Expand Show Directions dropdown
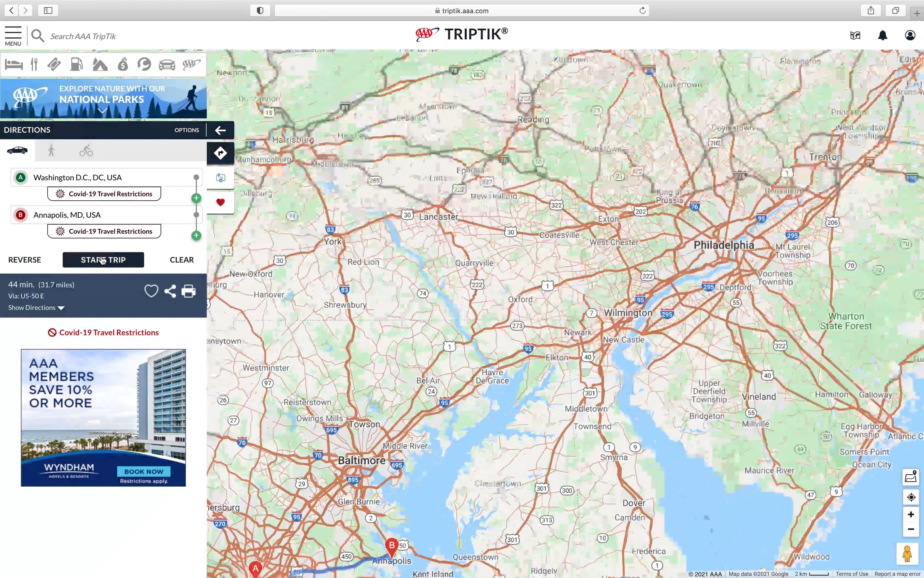Image resolution: width=924 pixels, height=578 pixels. pyautogui.click(x=36, y=308)
